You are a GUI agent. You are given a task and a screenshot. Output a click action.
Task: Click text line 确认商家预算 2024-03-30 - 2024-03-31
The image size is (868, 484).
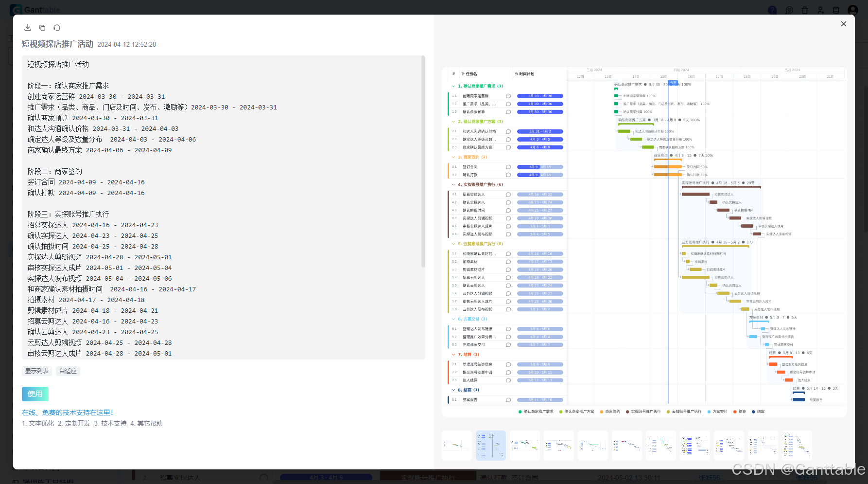point(93,118)
